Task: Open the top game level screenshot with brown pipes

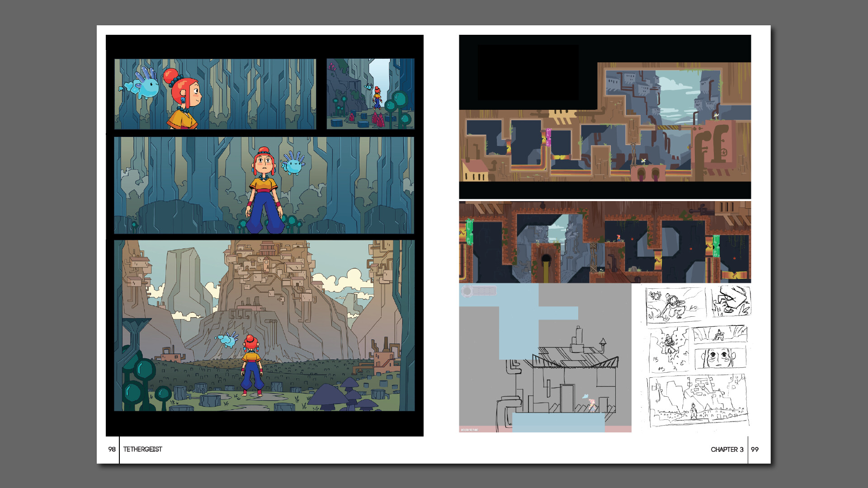Action: pyautogui.click(x=605, y=117)
